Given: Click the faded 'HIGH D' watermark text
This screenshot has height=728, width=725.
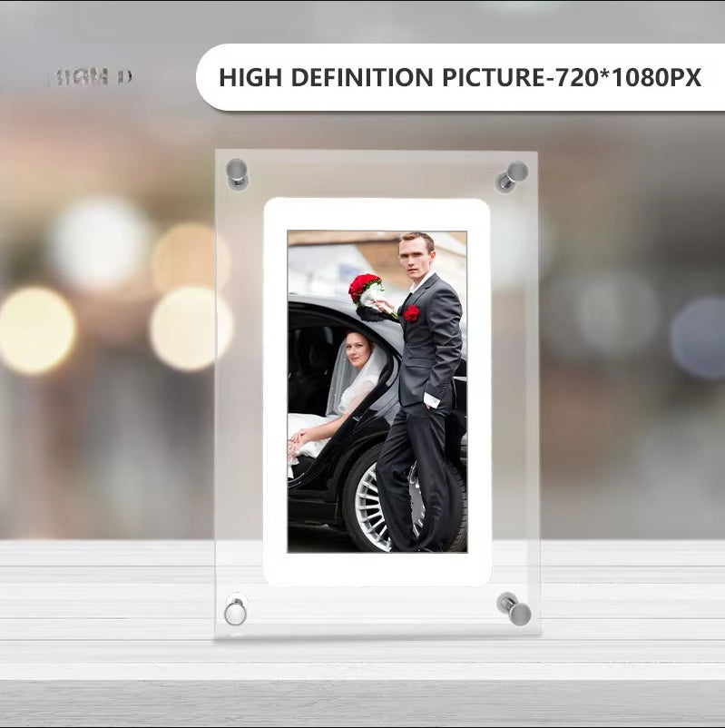Looking at the screenshot, I should pyautogui.click(x=91, y=77).
